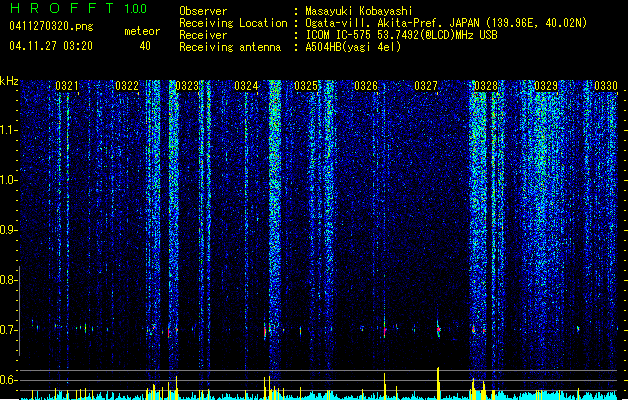This screenshot has width=629, height=400.
Task: Click the 0329 time marker
Action: click(x=546, y=86)
